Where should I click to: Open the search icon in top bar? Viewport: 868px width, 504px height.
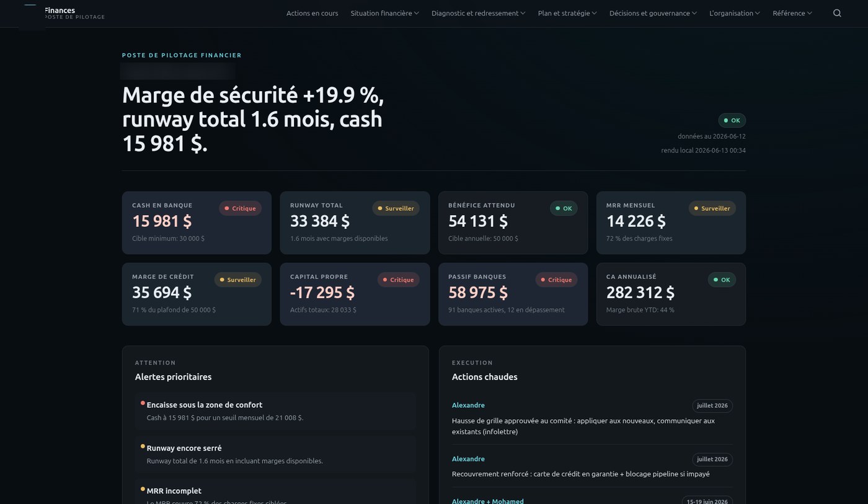point(837,13)
